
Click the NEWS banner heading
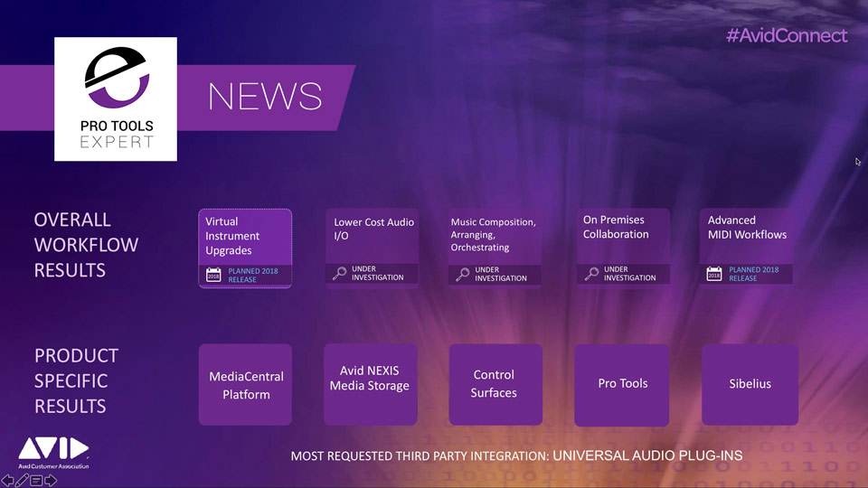[265, 97]
